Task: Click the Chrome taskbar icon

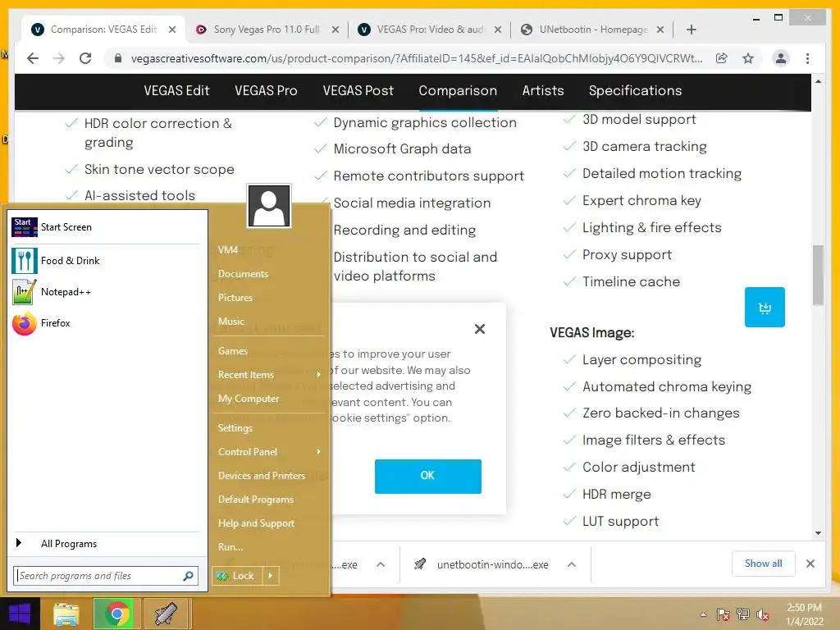Action: click(116, 614)
